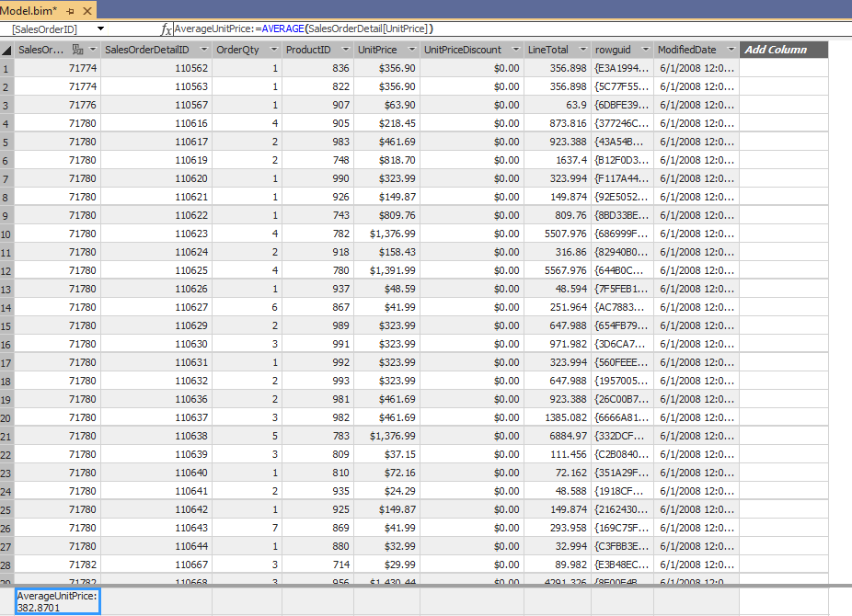Select row number 28 header
Image resolution: width=852 pixels, height=616 pixels.
coord(6,565)
